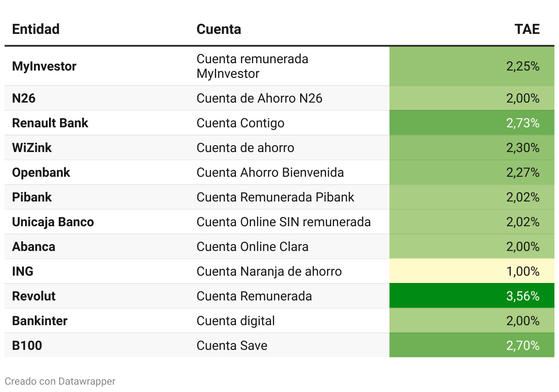Click Cuenta Naranja de ahorro text
This screenshot has height=392, width=559.
pos(269,272)
